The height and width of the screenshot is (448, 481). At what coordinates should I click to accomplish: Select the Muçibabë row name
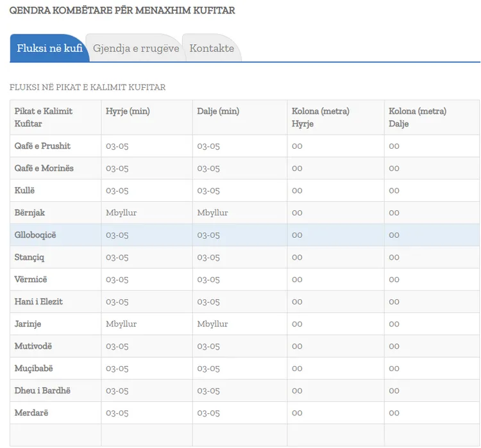click(33, 369)
